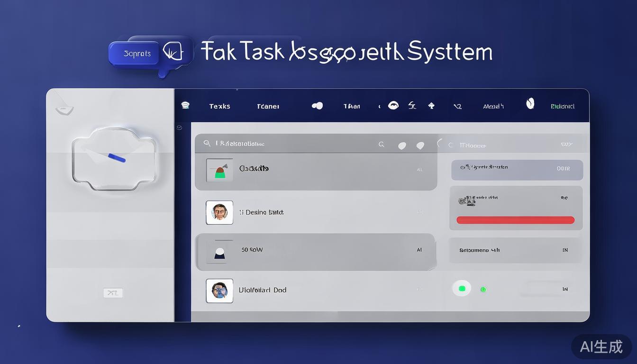Expand the dropdown at the right panel header
637x364 pixels.
tap(566, 145)
